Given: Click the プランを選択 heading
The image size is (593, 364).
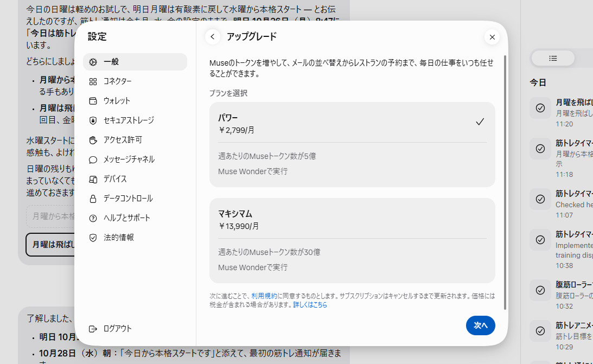Looking at the screenshot, I should (x=228, y=93).
